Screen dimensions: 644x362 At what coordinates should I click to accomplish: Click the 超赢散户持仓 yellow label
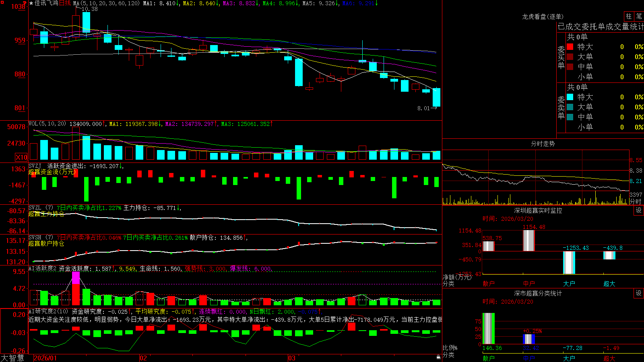(x=46, y=243)
